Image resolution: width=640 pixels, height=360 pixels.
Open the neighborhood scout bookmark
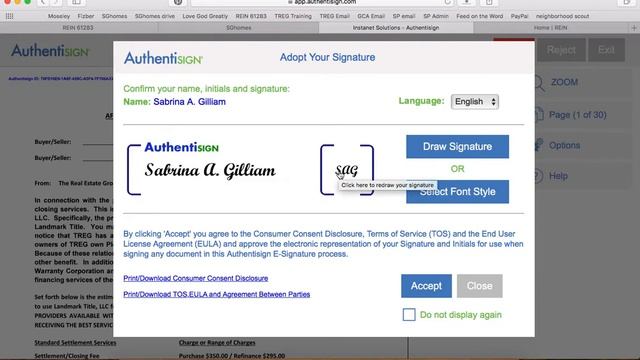[x=562, y=16]
